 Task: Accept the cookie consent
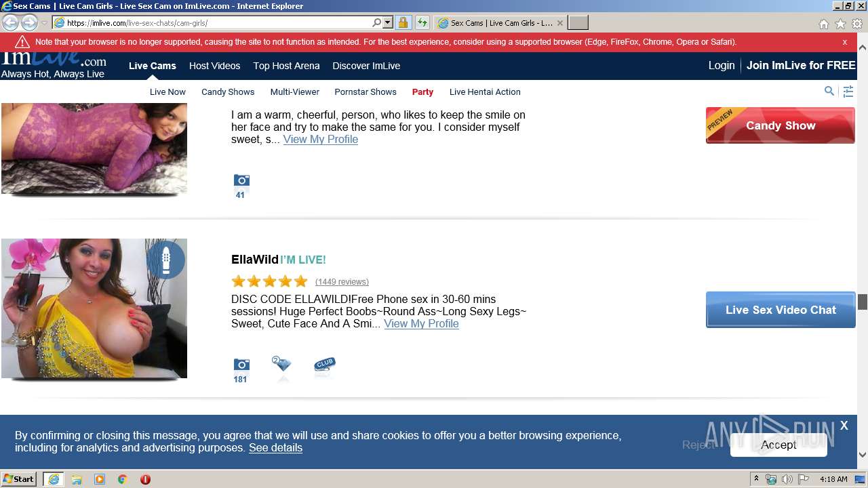(x=778, y=445)
